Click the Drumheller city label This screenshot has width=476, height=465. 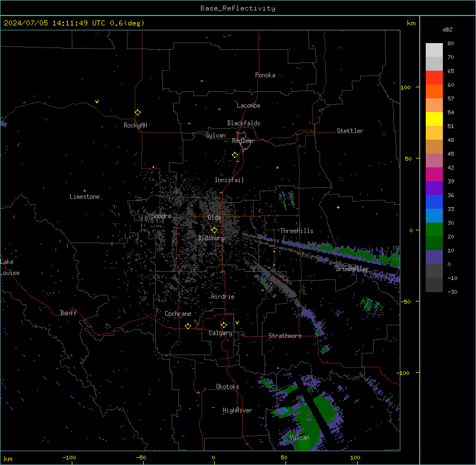(x=352, y=269)
